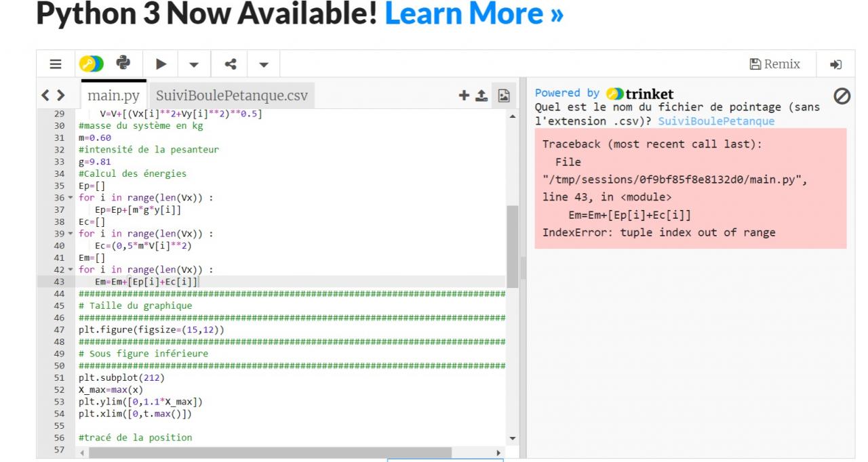
Task: Add a new file with plus icon
Action: coord(464,96)
